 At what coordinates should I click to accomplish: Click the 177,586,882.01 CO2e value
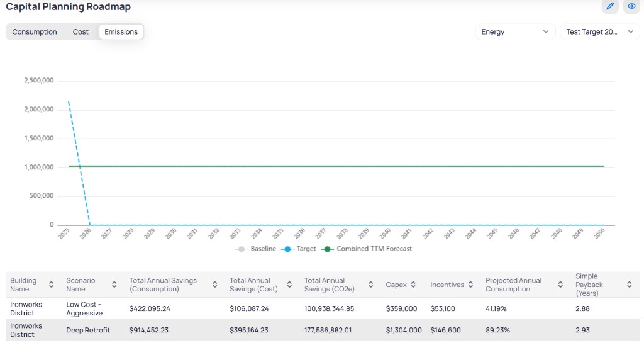tap(328, 330)
